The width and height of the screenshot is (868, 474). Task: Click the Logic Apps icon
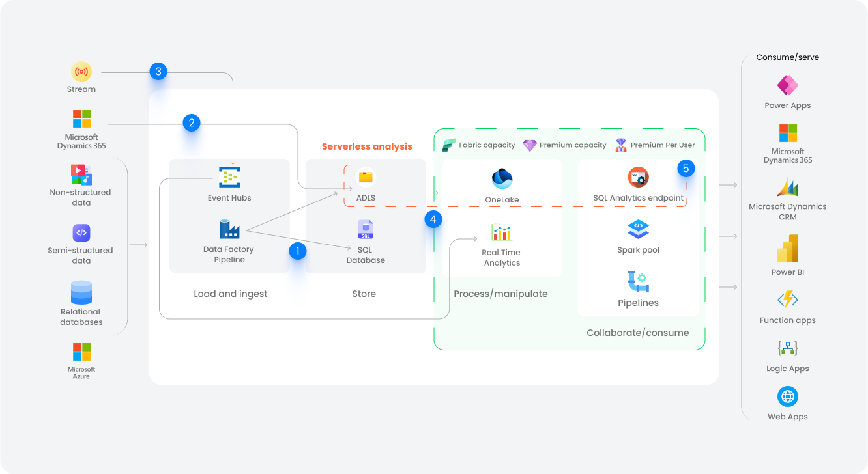coord(787,348)
